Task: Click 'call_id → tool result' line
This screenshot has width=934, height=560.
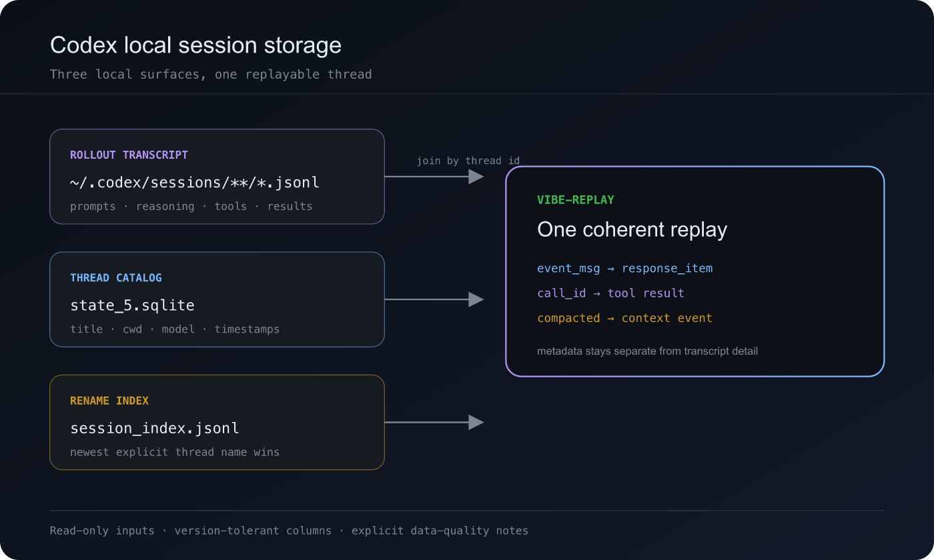Action: pyautogui.click(x=610, y=293)
